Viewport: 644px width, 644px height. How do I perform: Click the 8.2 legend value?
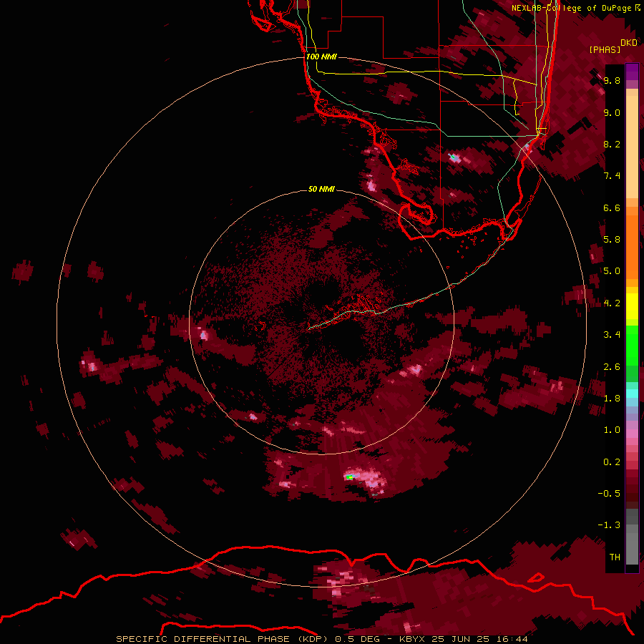[x=612, y=144]
